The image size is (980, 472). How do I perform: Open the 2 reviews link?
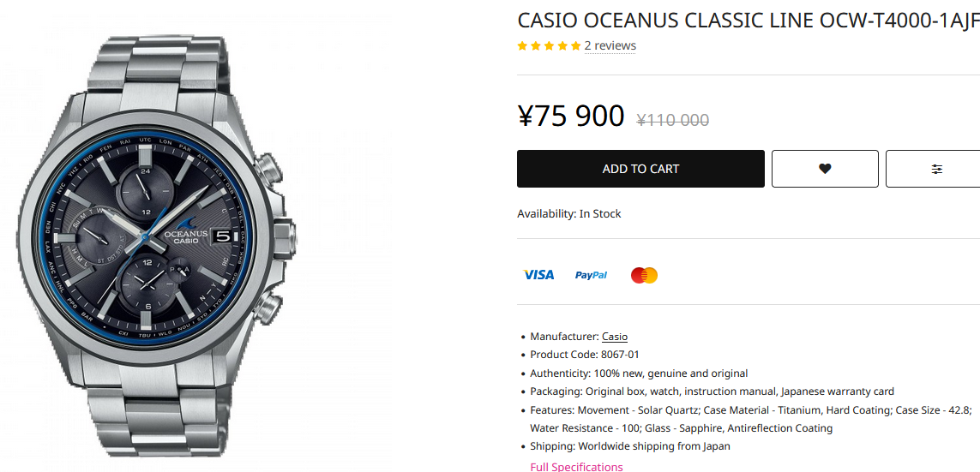(x=610, y=46)
